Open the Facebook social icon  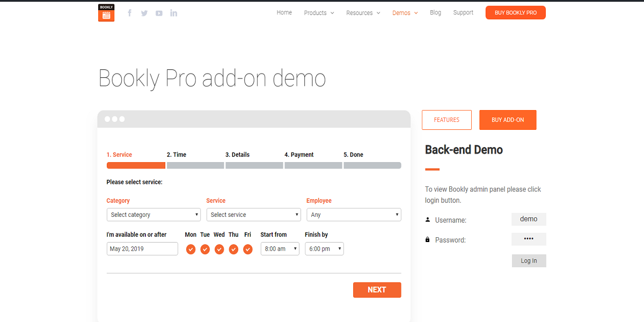[x=129, y=13]
